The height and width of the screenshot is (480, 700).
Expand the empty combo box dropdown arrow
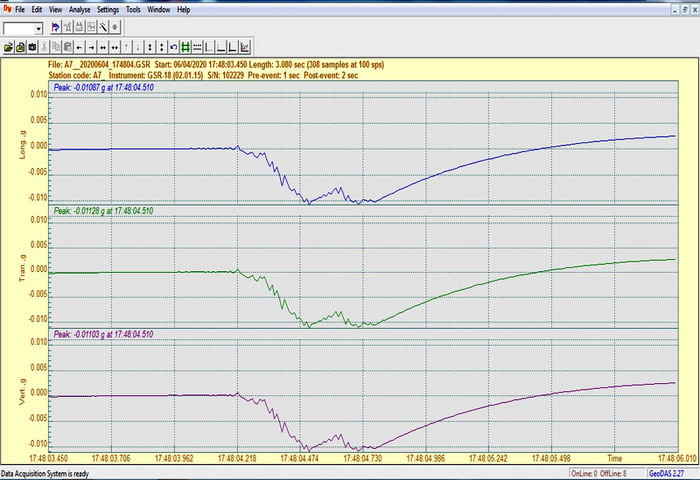pyautogui.click(x=38, y=29)
